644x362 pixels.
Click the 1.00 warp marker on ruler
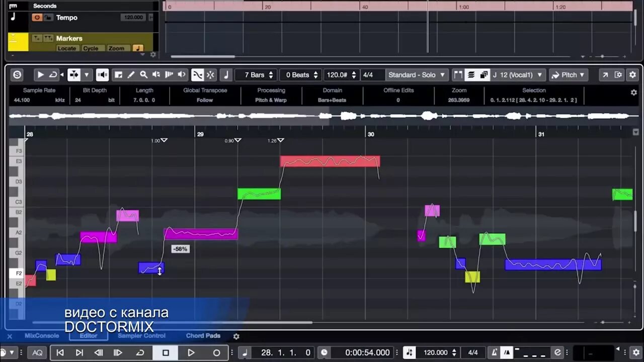click(164, 140)
